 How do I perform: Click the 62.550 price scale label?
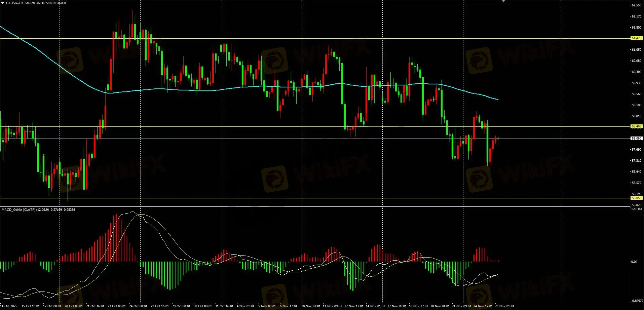tap(637, 5)
